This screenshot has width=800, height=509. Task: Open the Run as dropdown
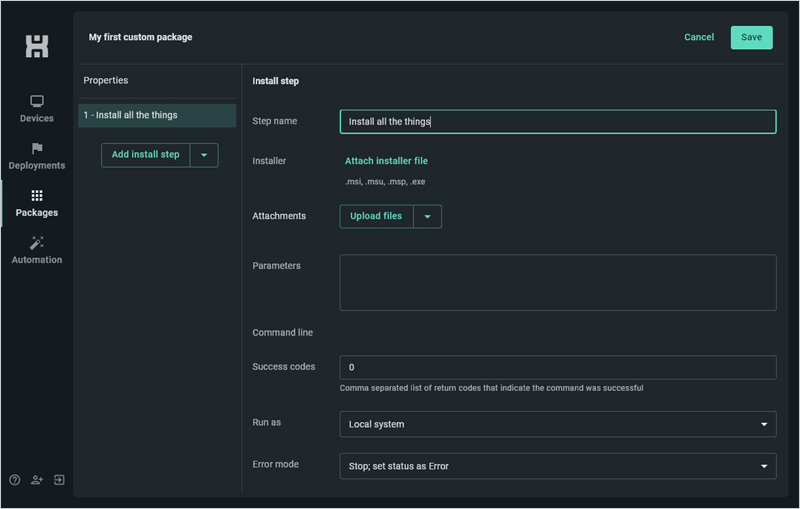[x=558, y=424]
